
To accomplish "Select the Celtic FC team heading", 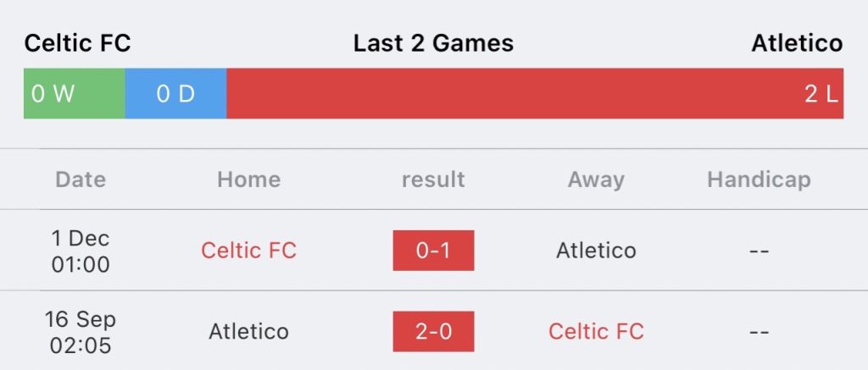I will click(77, 43).
